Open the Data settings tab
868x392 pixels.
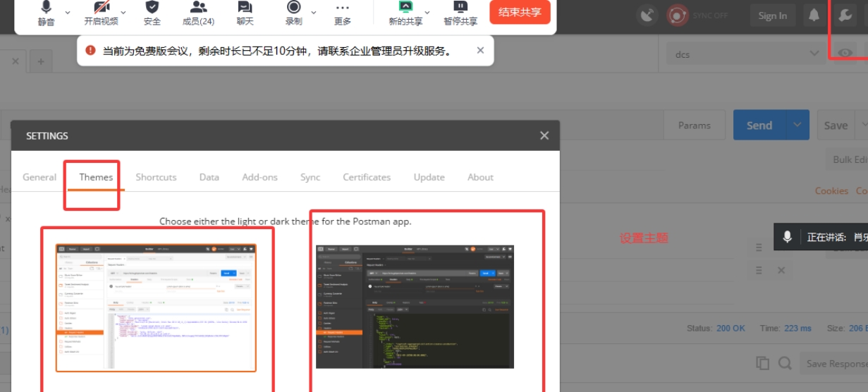point(209,177)
